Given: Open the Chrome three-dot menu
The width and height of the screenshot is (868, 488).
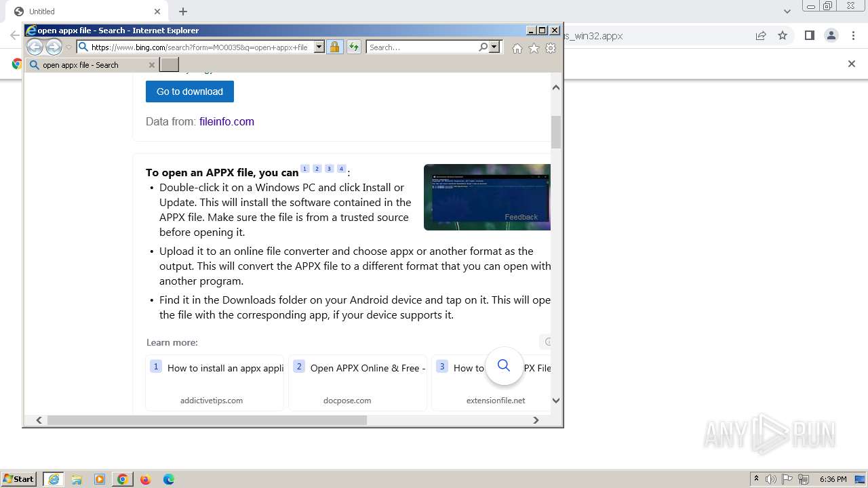Looking at the screenshot, I should [853, 36].
